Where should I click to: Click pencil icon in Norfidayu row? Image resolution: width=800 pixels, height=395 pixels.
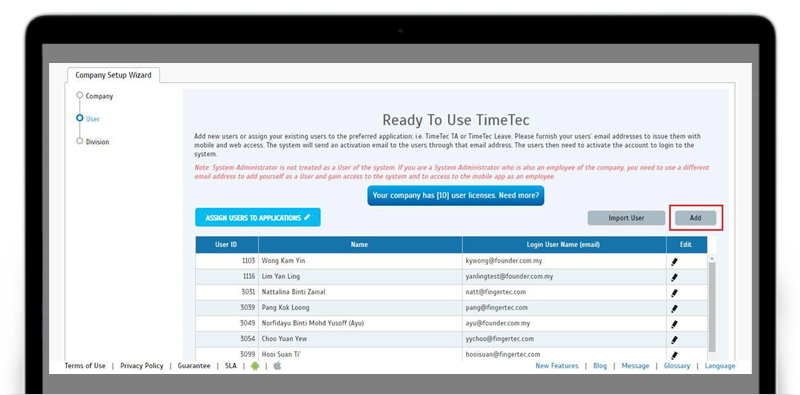pos(674,324)
